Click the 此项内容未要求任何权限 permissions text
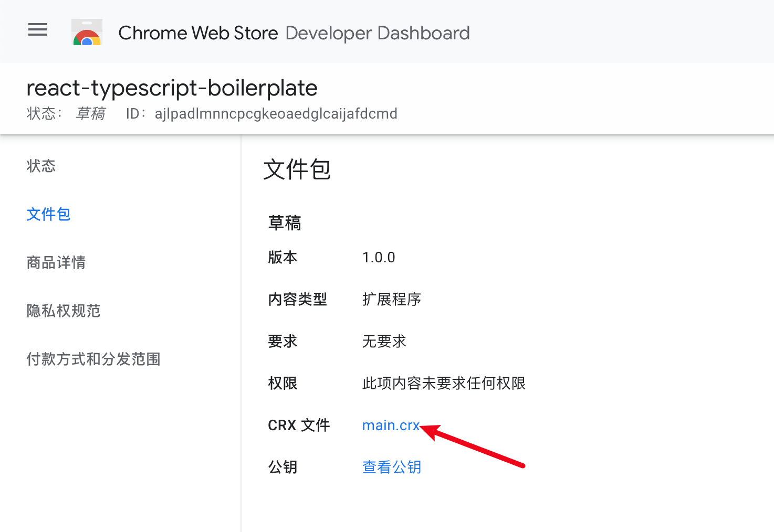 (x=444, y=383)
